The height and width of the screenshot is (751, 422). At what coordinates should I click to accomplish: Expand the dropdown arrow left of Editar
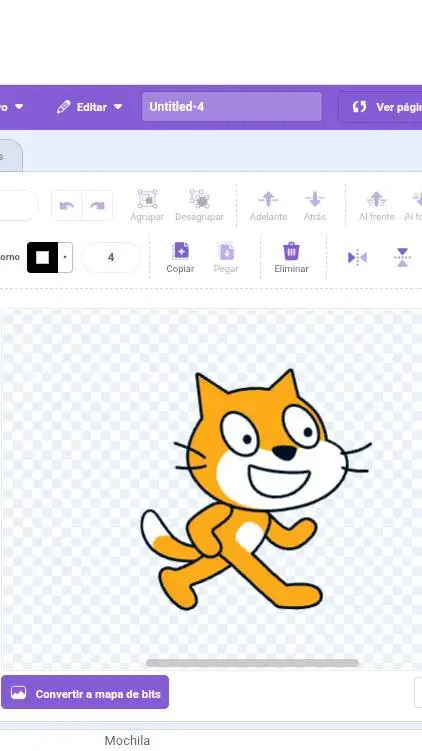pos(19,107)
